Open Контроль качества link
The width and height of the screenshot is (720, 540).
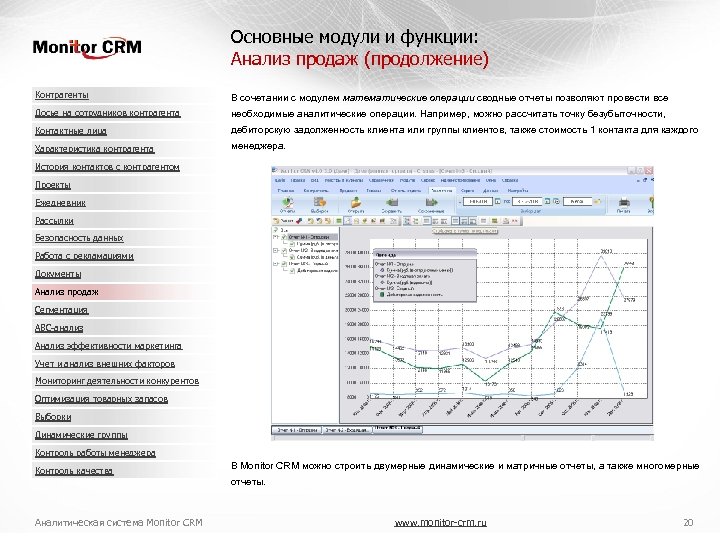(x=74, y=470)
